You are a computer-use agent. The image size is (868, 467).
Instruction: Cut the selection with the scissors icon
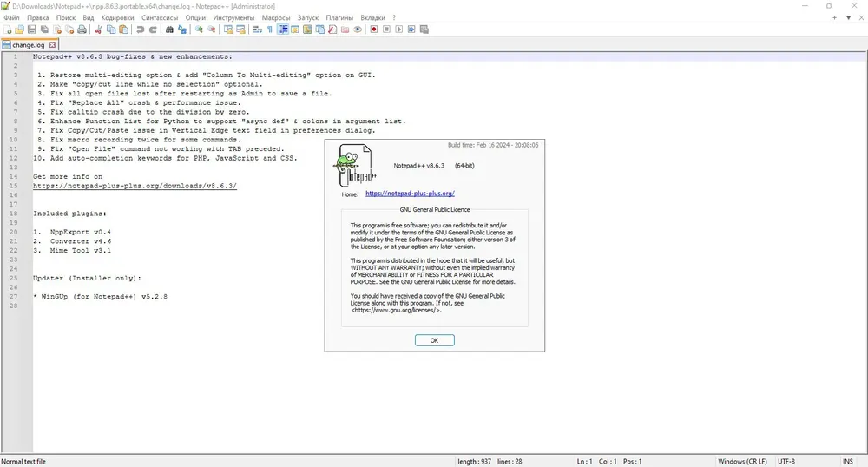tap(99, 30)
